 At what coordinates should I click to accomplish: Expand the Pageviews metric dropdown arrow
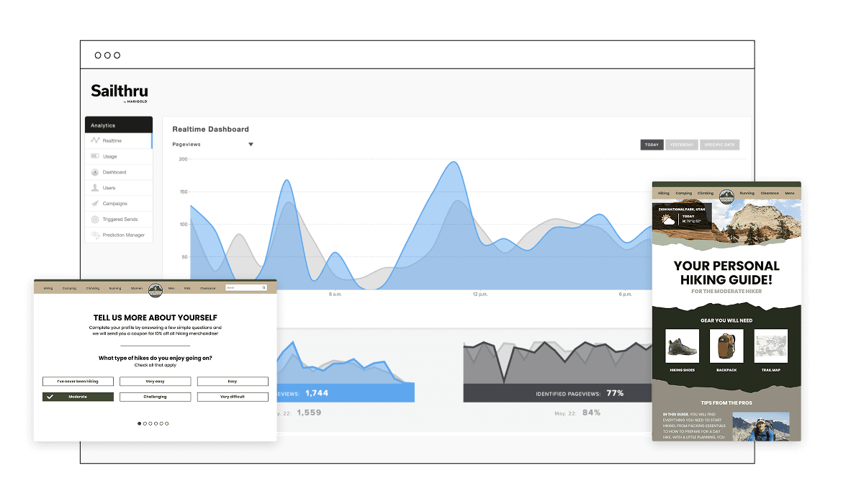coord(251,145)
